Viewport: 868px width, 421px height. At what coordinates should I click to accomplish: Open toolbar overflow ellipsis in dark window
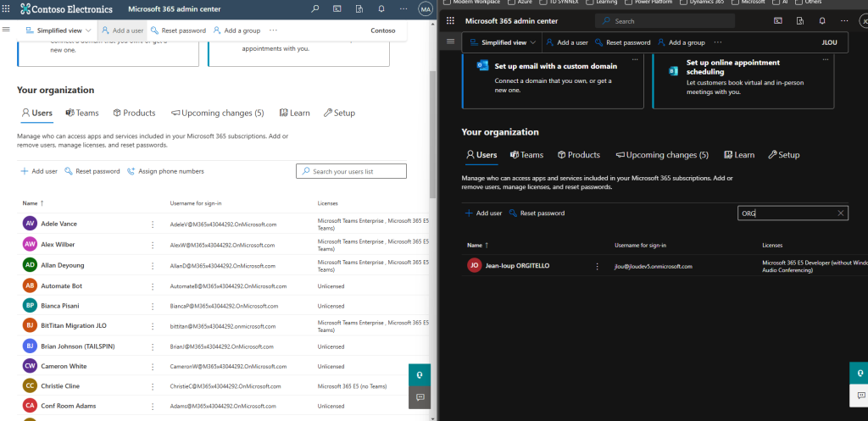coord(717,42)
